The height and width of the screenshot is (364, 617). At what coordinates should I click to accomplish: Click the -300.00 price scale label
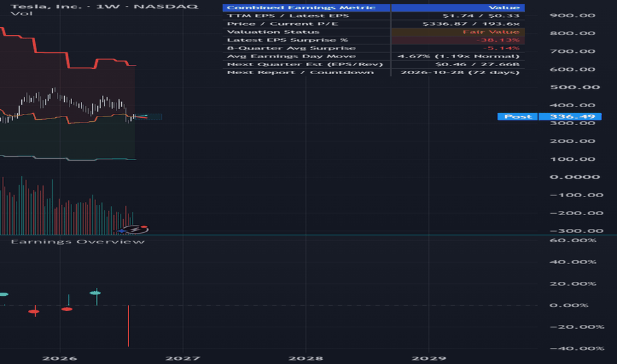tap(577, 231)
